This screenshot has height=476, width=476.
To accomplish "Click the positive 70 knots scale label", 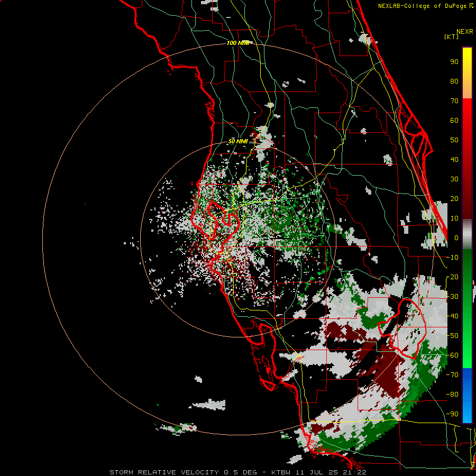I will (454, 101).
